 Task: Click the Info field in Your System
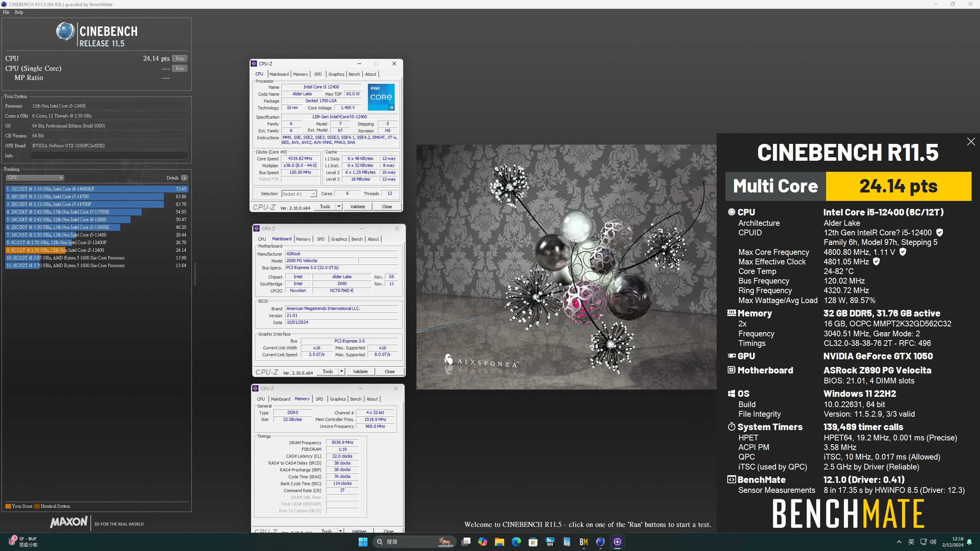click(109, 156)
